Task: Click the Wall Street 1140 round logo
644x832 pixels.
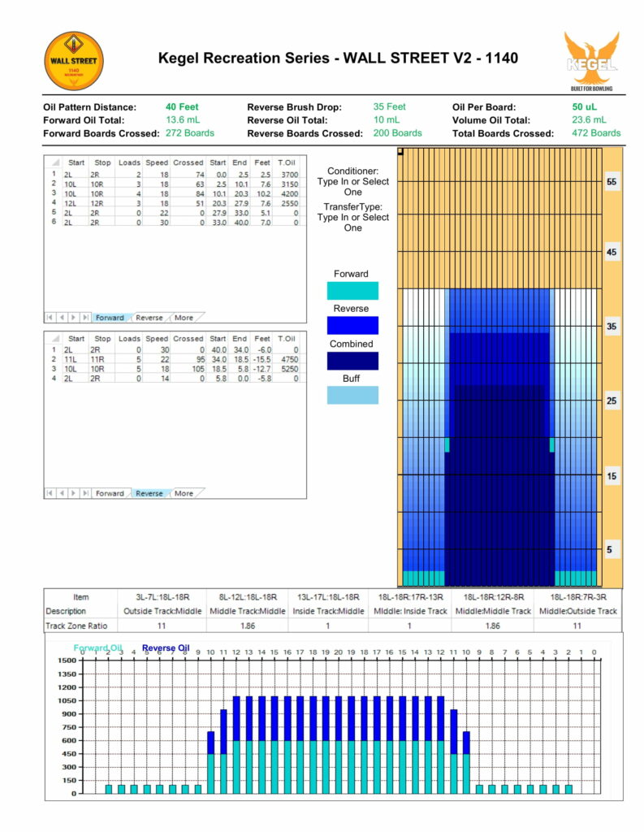Action: (x=73, y=61)
